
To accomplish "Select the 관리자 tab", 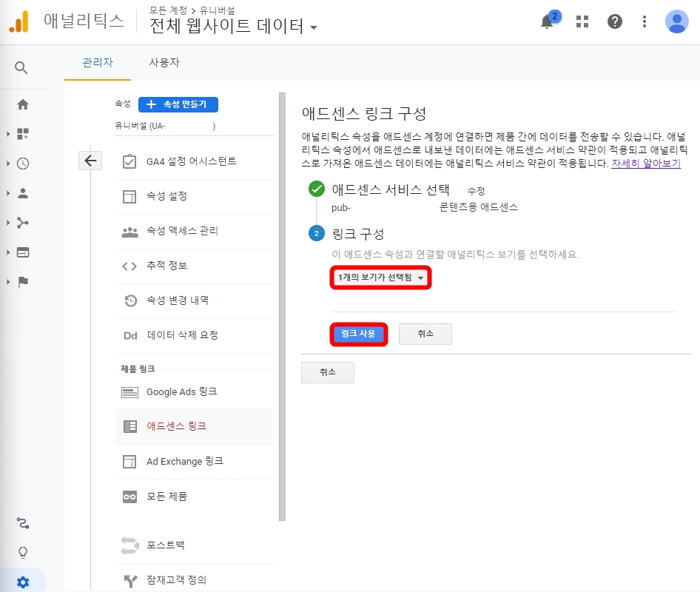I will (x=98, y=63).
